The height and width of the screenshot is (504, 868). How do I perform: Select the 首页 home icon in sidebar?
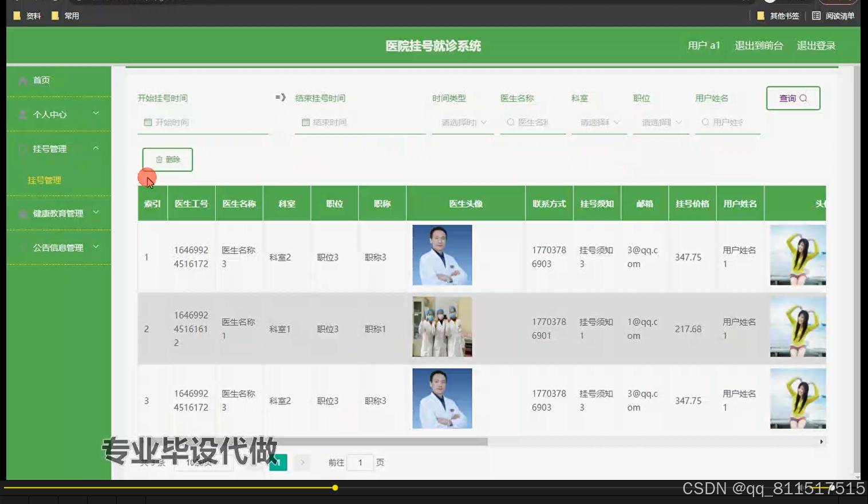[x=22, y=80]
